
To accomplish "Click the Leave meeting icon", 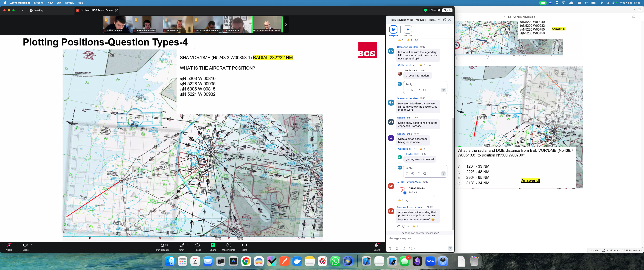I will pos(377,245).
